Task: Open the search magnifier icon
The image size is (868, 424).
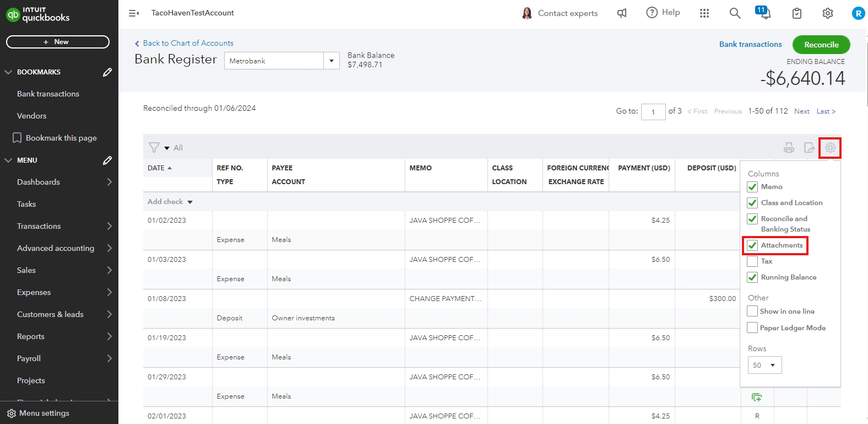Action: (735, 13)
